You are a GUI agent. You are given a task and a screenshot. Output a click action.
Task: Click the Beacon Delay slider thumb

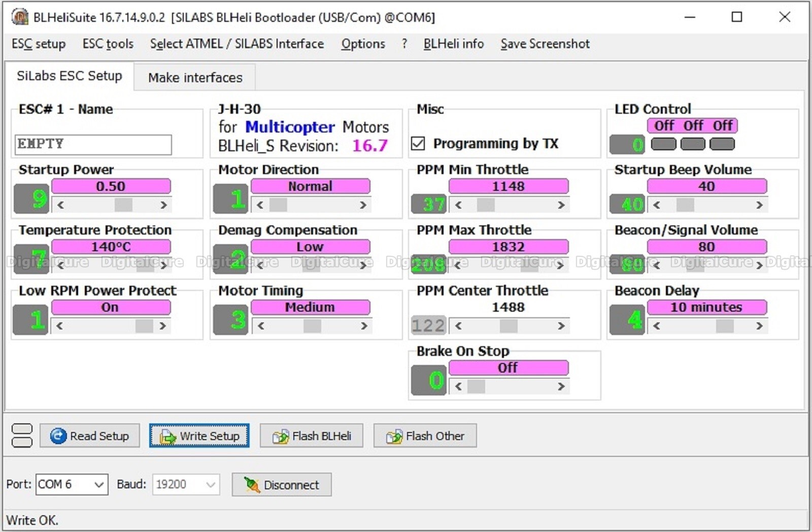(x=725, y=326)
